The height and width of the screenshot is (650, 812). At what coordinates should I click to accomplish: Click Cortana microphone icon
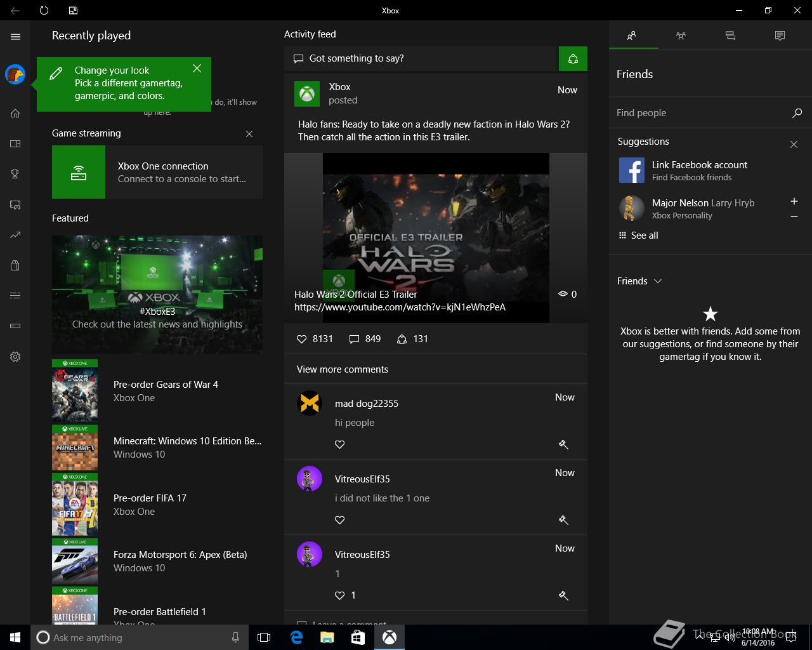click(x=236, y=637)
